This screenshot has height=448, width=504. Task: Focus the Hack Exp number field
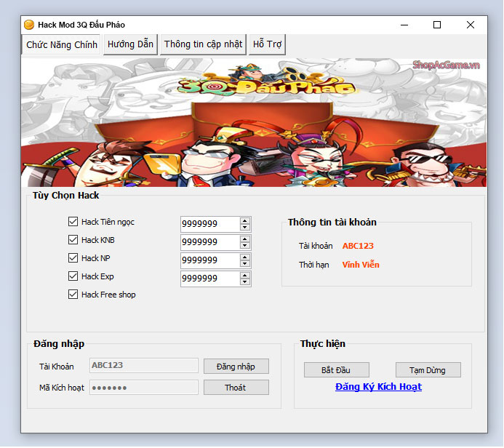point(210,279)
